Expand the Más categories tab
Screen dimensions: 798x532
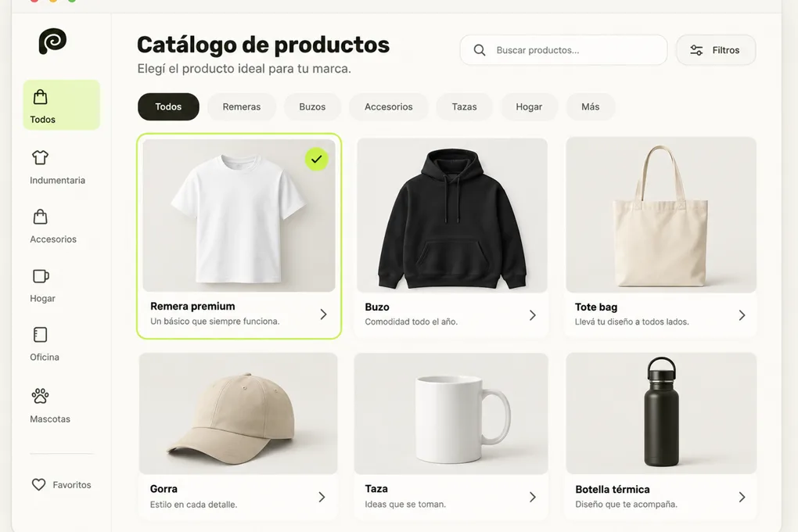tap(591, 107)
